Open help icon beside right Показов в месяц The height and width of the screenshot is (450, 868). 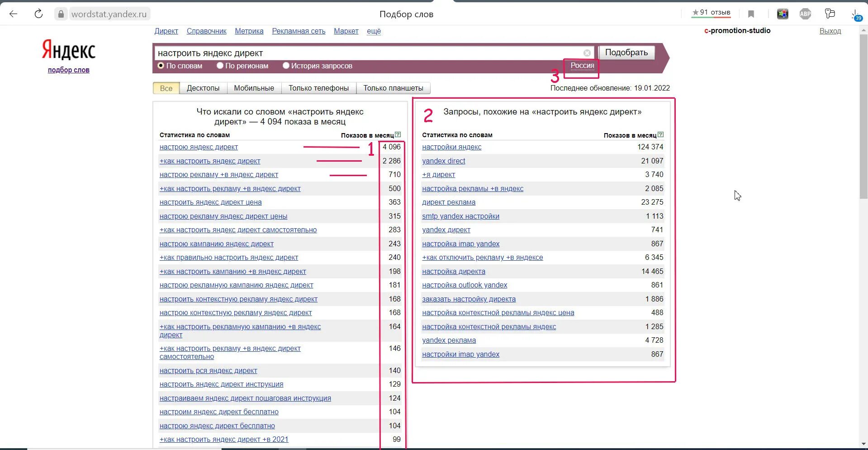click(660, 134)
